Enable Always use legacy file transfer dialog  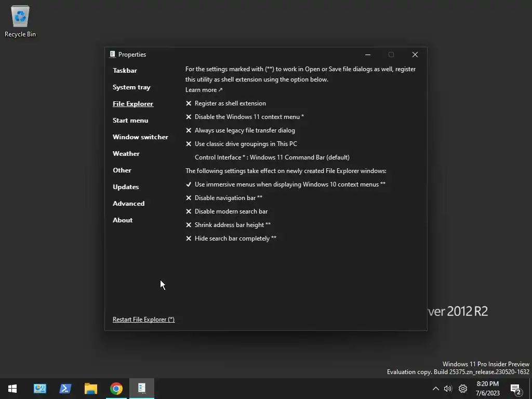click(x=241, y=130)
